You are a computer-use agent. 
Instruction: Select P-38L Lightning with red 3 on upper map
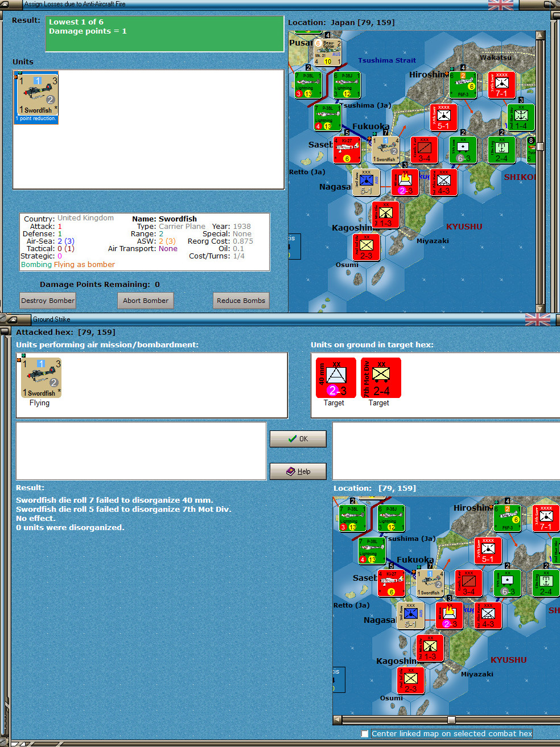pyautogui.click(x=308, y=85)
